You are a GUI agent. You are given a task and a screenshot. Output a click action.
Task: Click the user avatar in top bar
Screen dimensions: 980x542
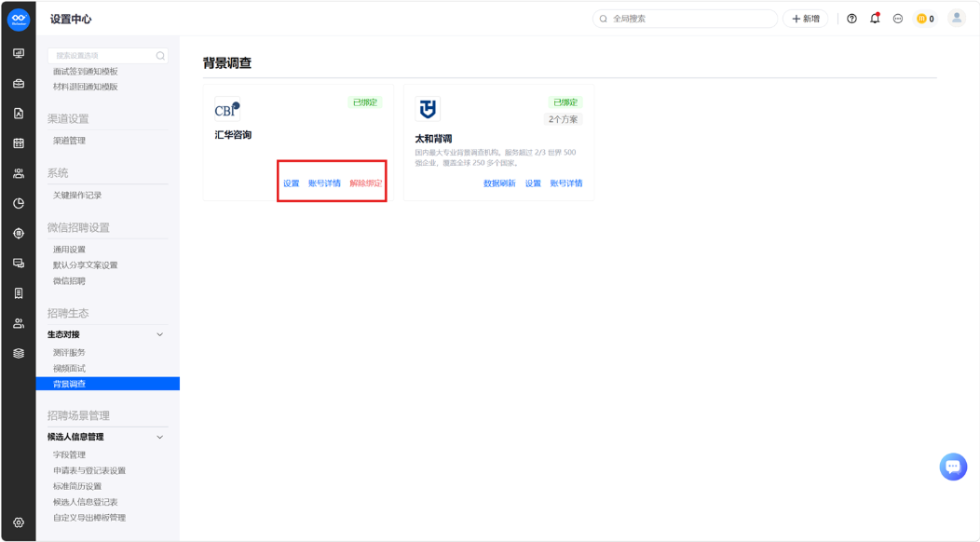click(x=957, y=18)
